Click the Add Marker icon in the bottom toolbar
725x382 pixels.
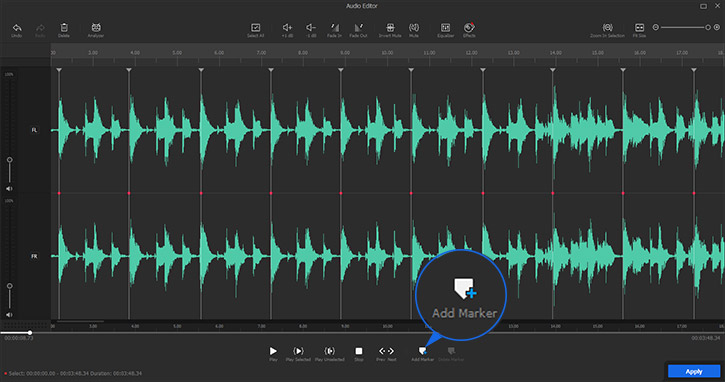(422, 351)
